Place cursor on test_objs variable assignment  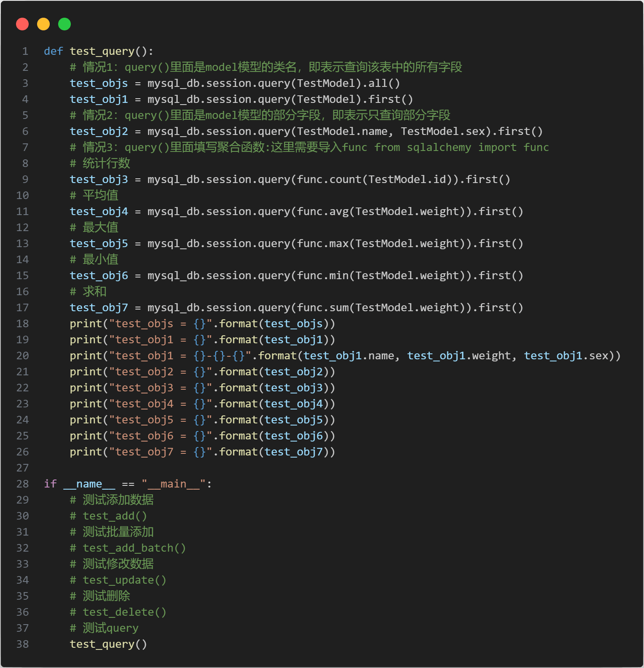[x=99, y=83]
